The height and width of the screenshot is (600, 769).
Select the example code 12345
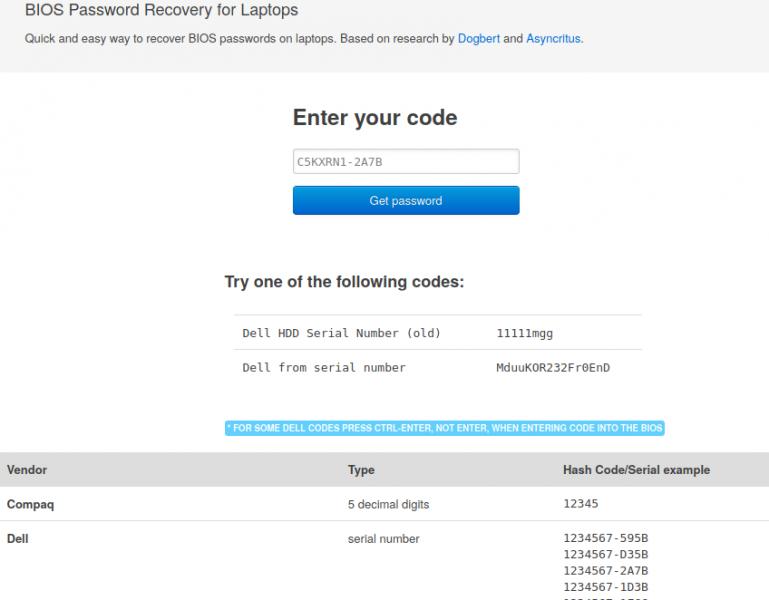(x=581, y=503)
